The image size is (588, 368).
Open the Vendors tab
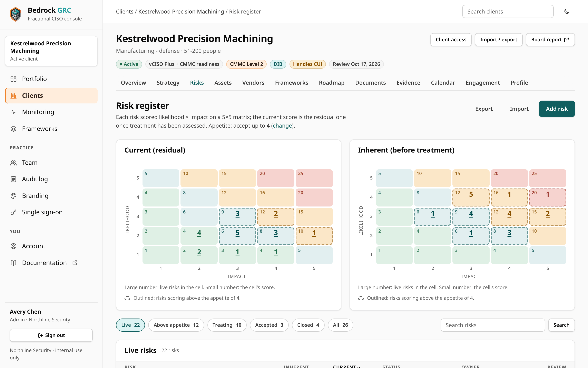click(253, 83)
